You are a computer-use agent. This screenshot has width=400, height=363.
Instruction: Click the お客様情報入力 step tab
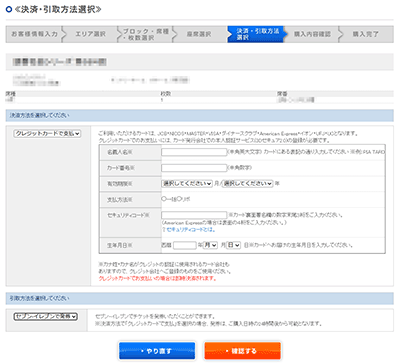(x=34, y=34)
